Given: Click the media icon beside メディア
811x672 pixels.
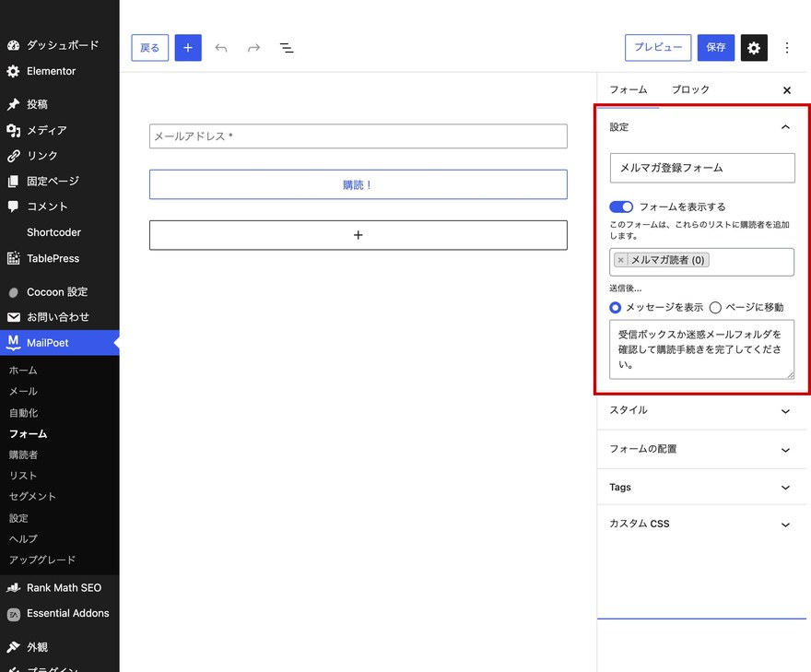Looking at the screenshot, I should click(x=14, y=130).
